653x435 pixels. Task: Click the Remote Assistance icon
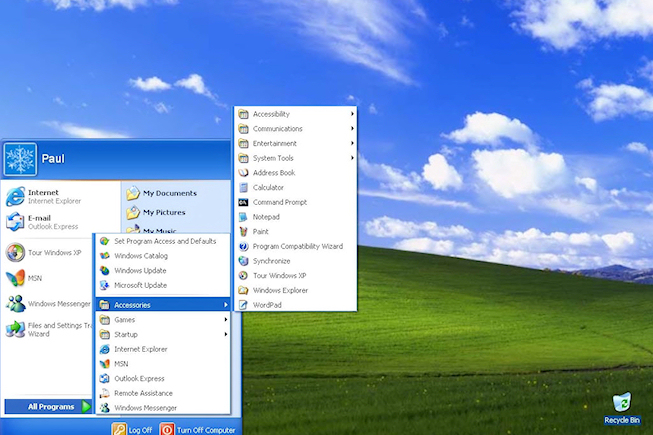point(105,393)
